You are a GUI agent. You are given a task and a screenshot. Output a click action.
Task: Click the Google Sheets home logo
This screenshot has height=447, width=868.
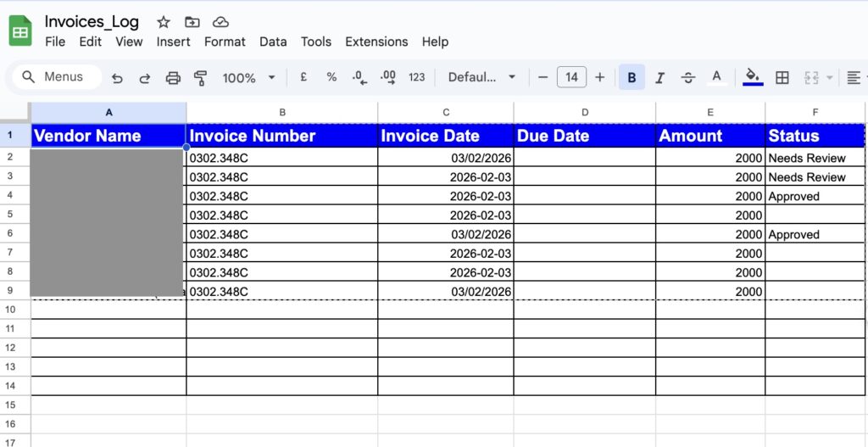pos(20,31)
